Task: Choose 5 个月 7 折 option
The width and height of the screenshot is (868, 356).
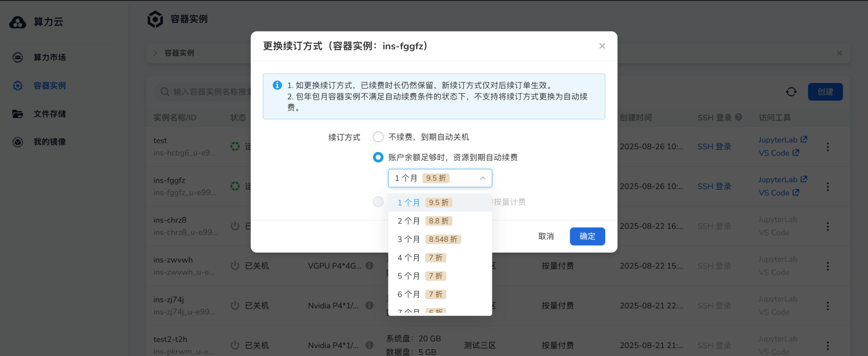Action: [x=440, y=276]
